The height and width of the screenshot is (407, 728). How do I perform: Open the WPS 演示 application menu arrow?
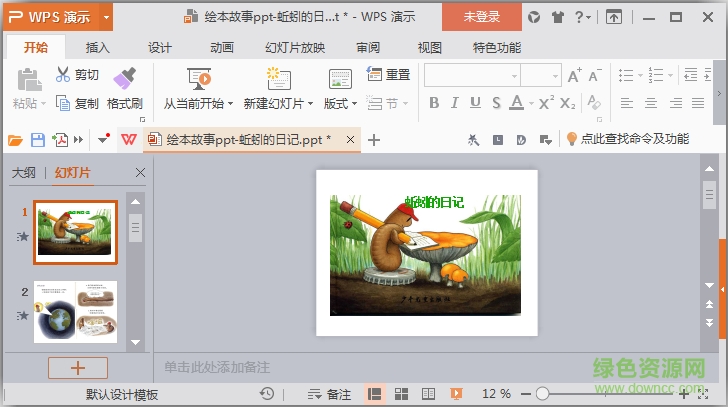[106, 17]
